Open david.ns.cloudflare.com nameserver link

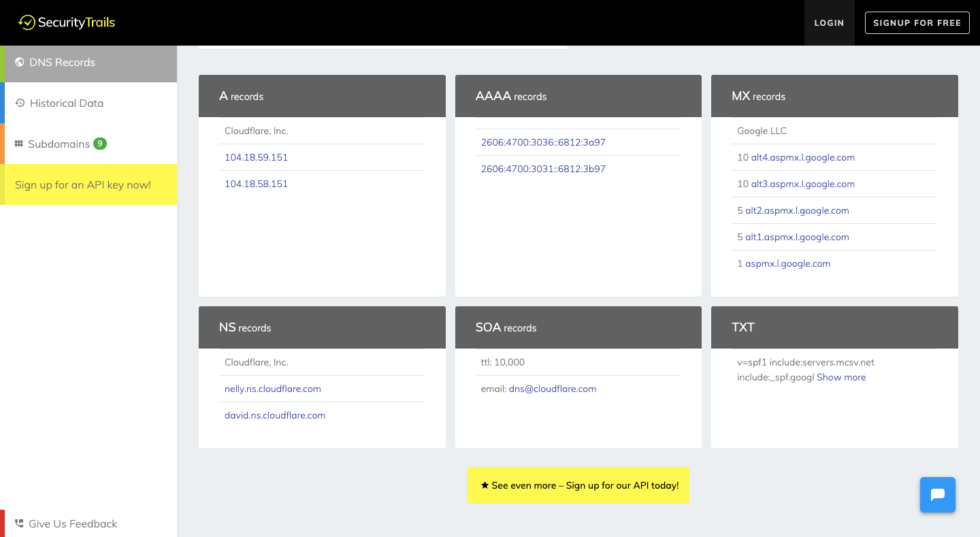click(275, 415)
